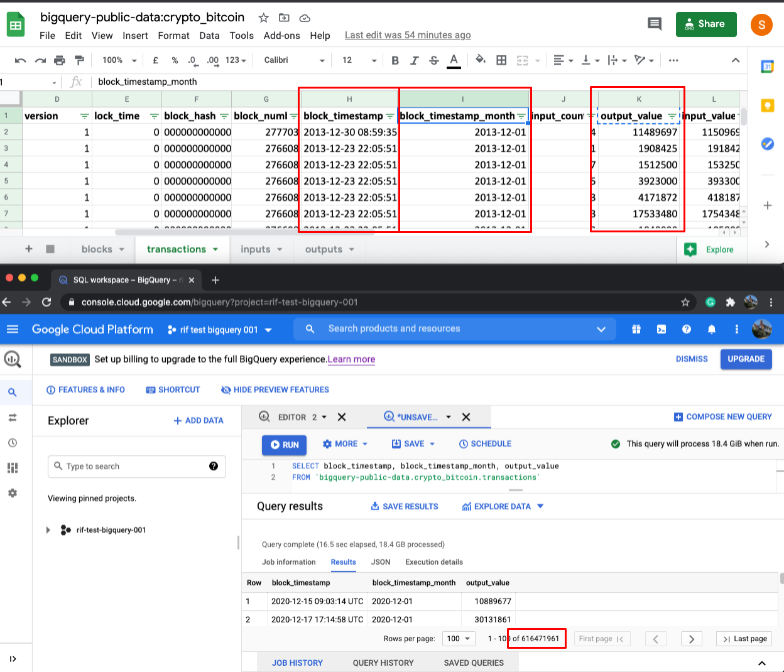Run the BigQuery query
The width and height of the screenshot is (784, 672).
[285, 445]
